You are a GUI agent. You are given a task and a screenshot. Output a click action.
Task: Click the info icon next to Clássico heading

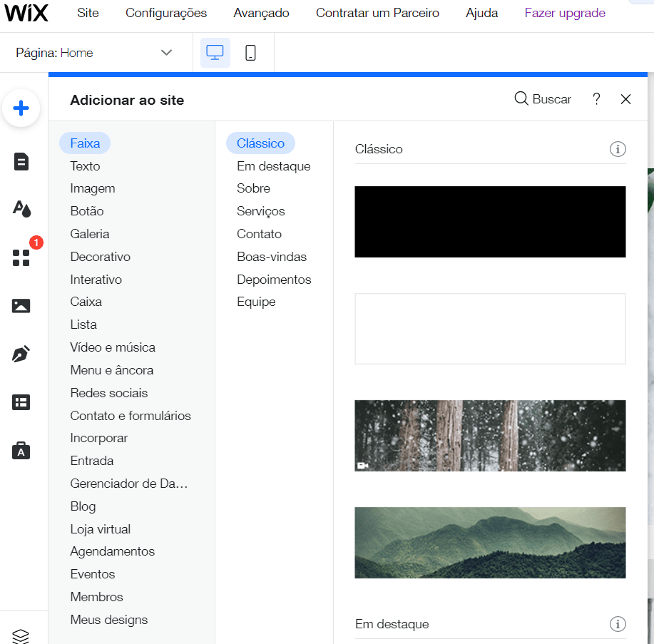click(618, 149)
